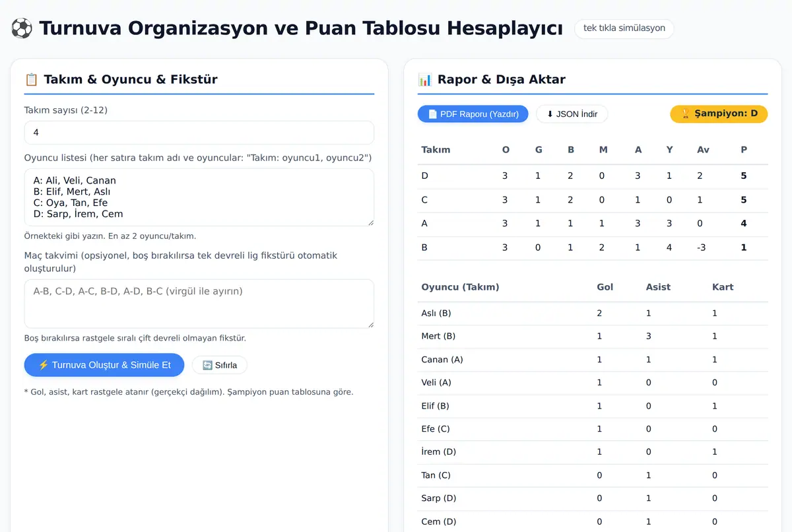
Task: Select the 'Tan (C)' player row
Action: [x=593, y=475]
